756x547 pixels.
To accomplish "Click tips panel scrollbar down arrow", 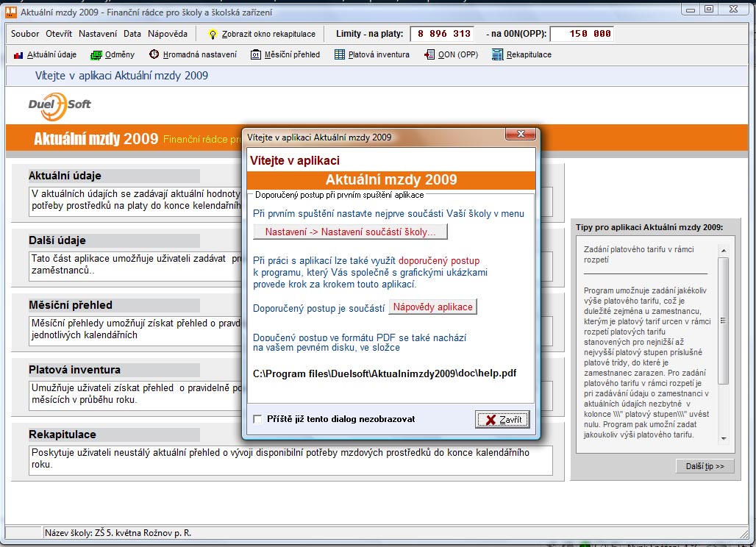I will (x=723, y=439).
